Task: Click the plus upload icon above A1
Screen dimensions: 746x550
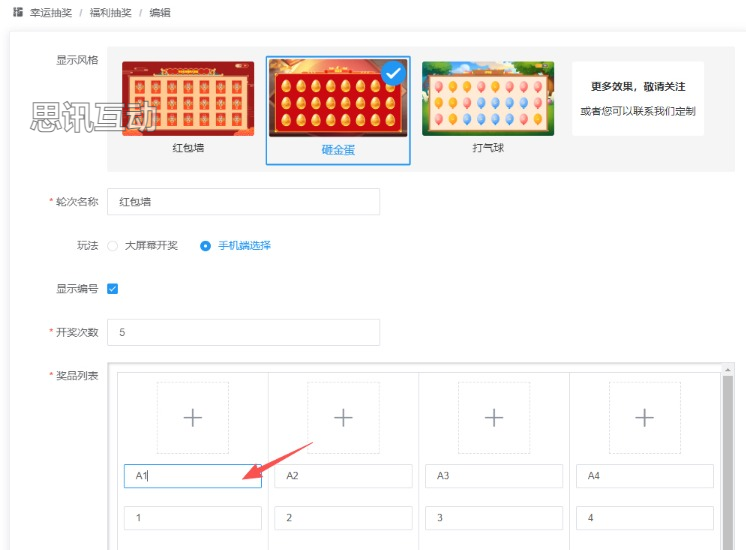Action: (192, 418)
